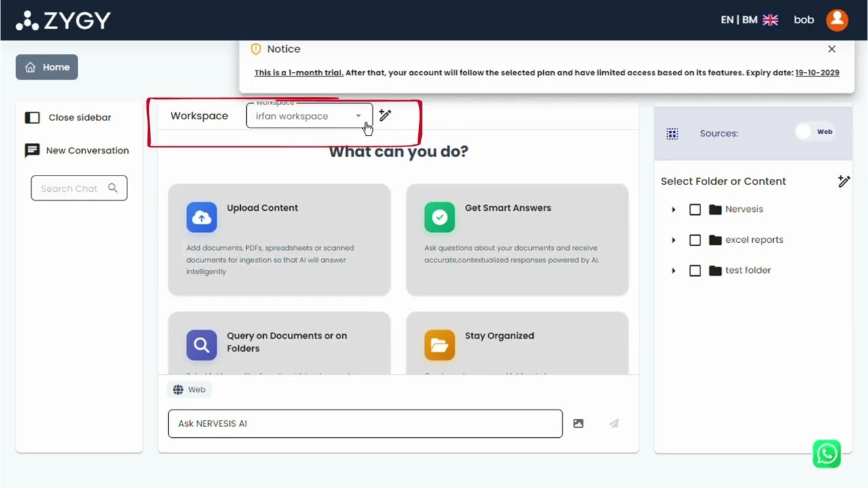Click the Sources: label
Image resolution: width=868 pixels, height=488 pixels.
pyautogui.click(x=719, y=134)
